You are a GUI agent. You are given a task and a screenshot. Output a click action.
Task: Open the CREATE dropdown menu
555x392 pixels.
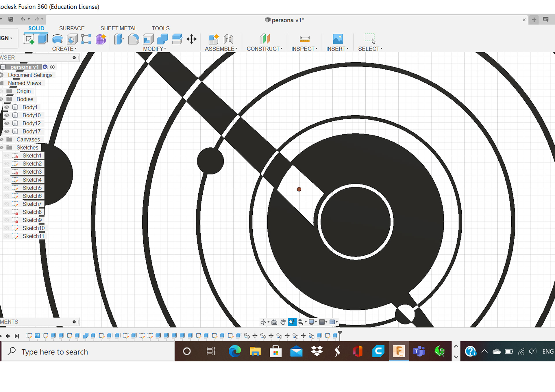point(64,49)
